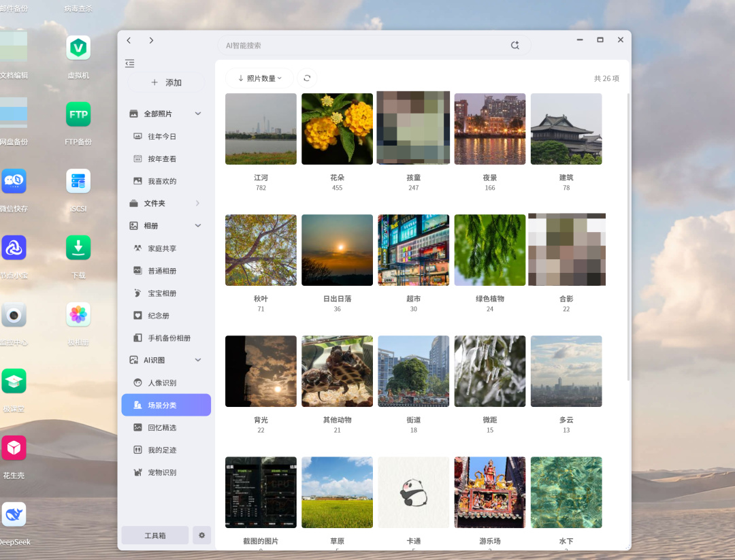Select 我的足迹 in the sidebar

coord(166,450)
